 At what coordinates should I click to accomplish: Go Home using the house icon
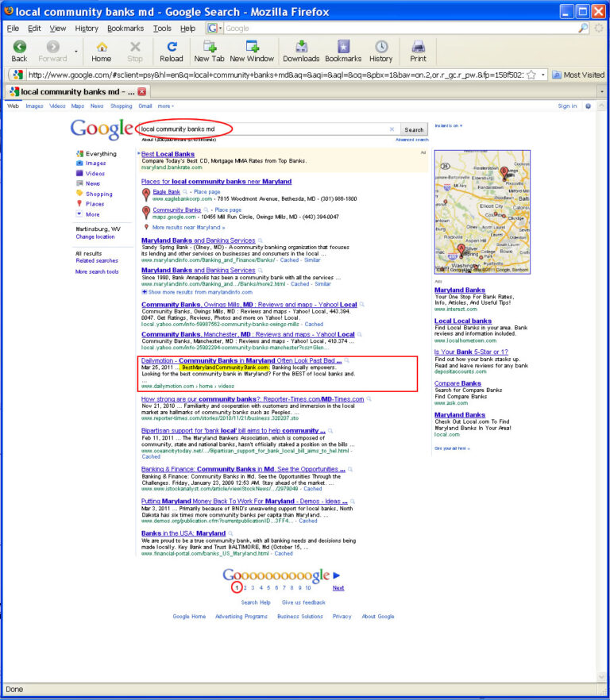(102, 46)
